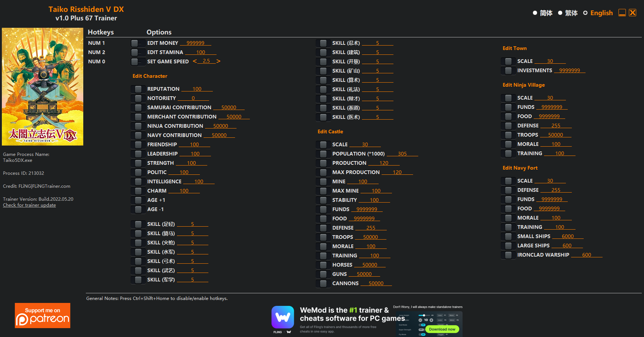Select the English language radio button

click(x=585, y=13)
